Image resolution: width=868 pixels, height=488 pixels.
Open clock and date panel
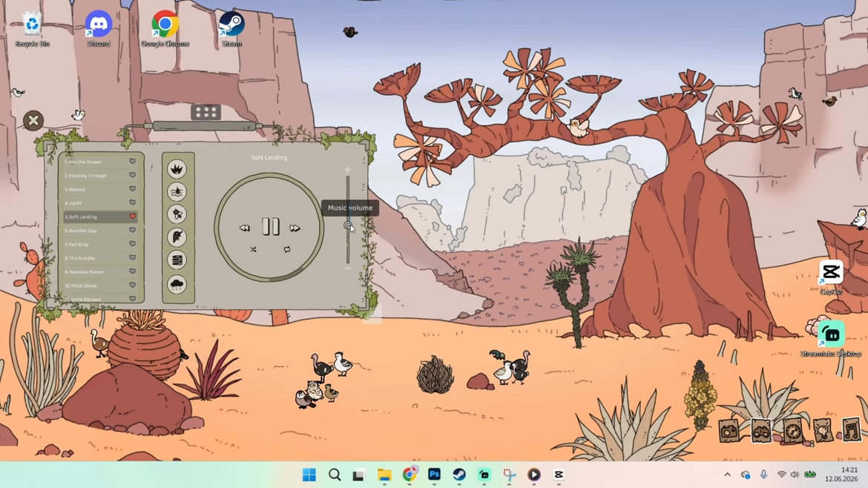click(841, 475)
